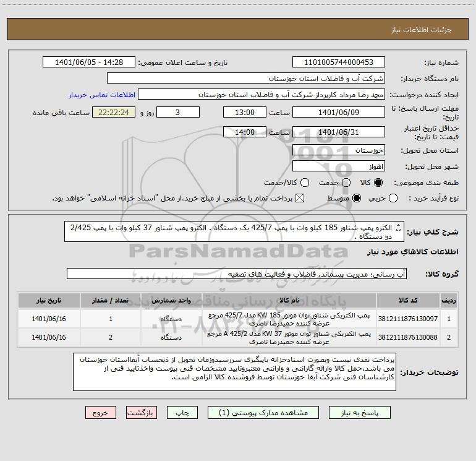Click the جزئیات اطلاعات نیاز header title
476x461 pixels.
421,30
